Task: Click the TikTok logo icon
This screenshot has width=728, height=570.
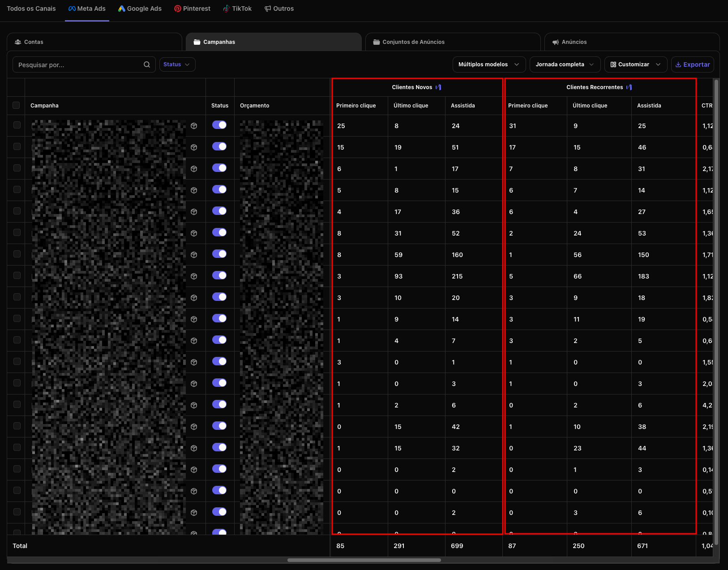Action: coord(227,9)
